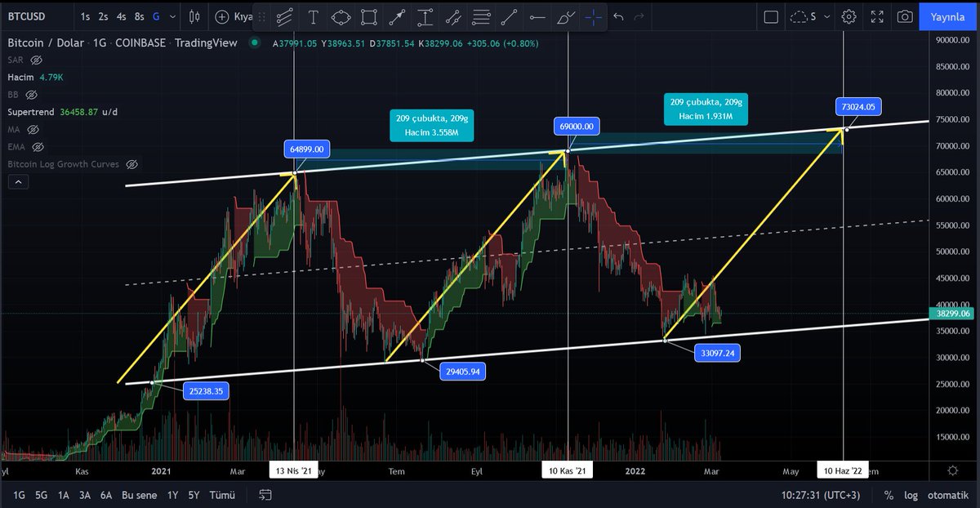
Task: Select the brush drawing tool
Action: [565, 16]
